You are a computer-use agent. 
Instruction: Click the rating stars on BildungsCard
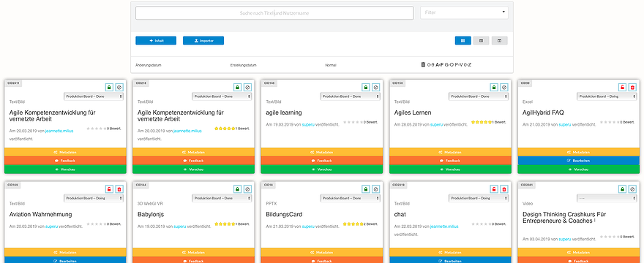pos(353,224)
